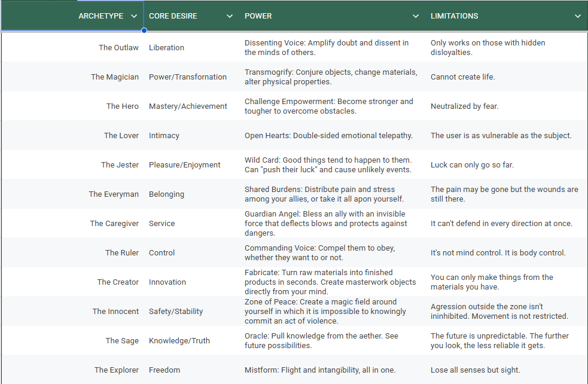Select the cell 'The Hero'
Screen dimensions: 588x384
tap(72, 106)
